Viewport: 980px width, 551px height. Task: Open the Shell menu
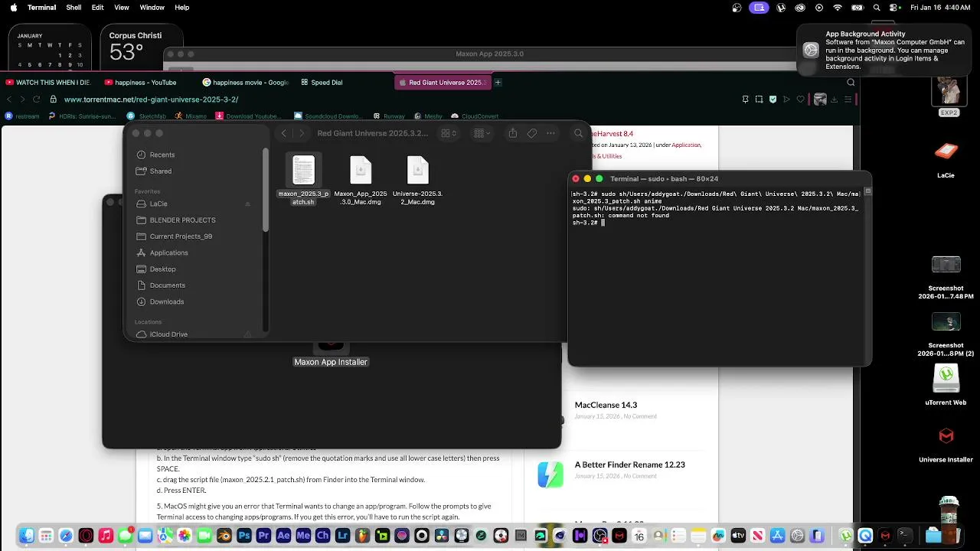[73, 8]
